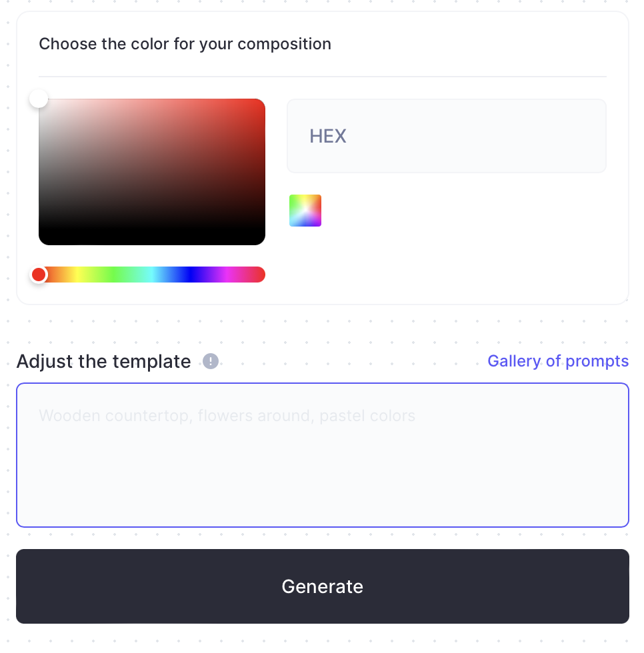Pick dark red at color area's middle-right edge
The image size is (644, 653).
coord(261,172)
